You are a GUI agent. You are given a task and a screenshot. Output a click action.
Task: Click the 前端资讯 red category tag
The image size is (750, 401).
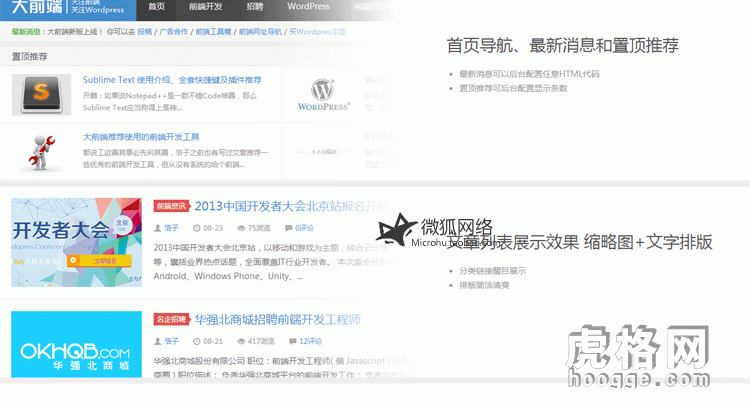point(171,206)
